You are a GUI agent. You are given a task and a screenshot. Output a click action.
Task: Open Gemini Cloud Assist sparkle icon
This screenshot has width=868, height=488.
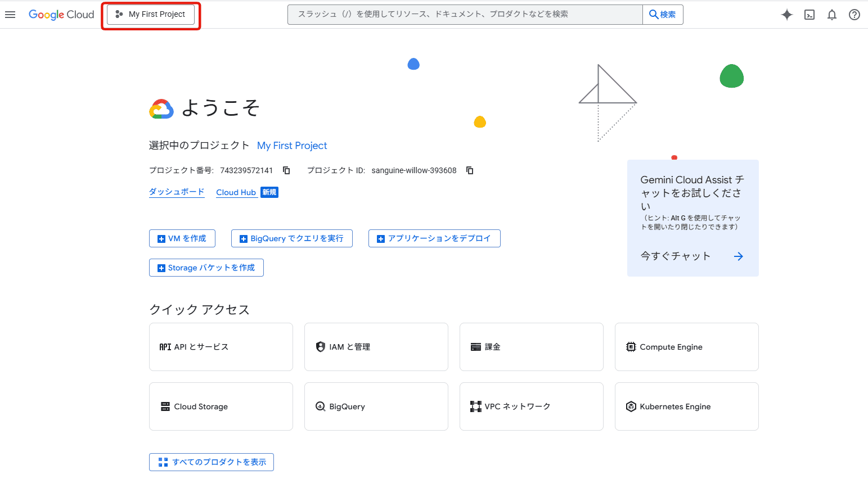click(x=787, y=15)
